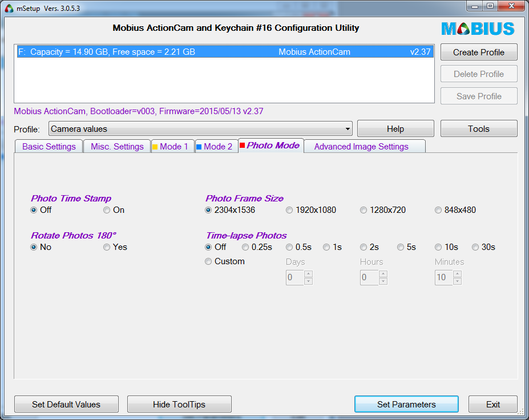Click the Save Profile button
The image size is (529, 420).
click(479, 96)
